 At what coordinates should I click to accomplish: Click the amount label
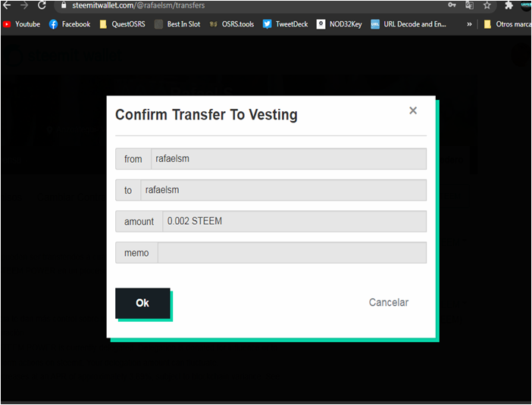pyautogui.click(x=139, y=222)
